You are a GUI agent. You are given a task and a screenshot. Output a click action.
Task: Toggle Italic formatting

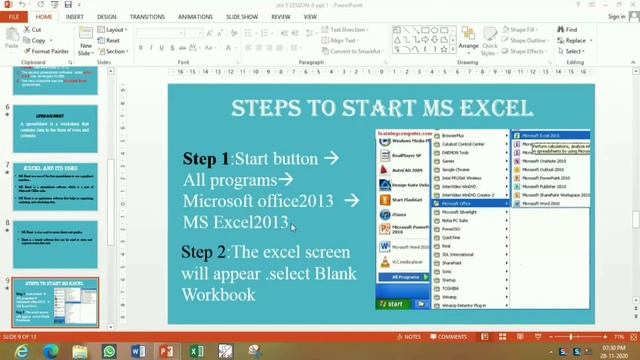(x=151, y=48)
